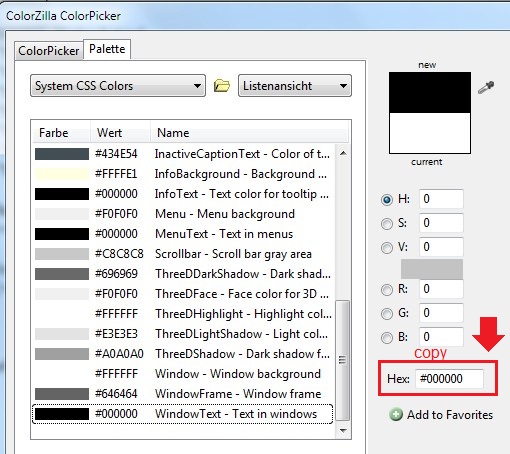
Task: Click the eyedropper color sampler icon
Action: click(486, 87)
